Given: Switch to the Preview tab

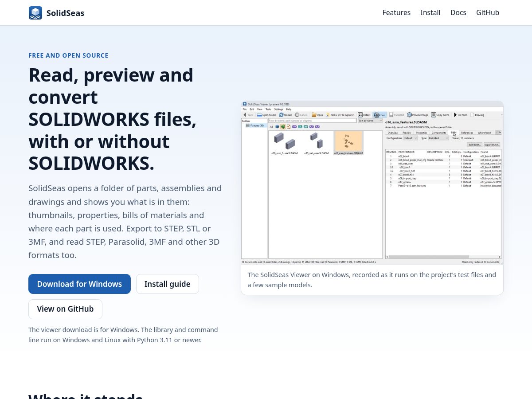Looking at the screenshot, I should (407, 133).
